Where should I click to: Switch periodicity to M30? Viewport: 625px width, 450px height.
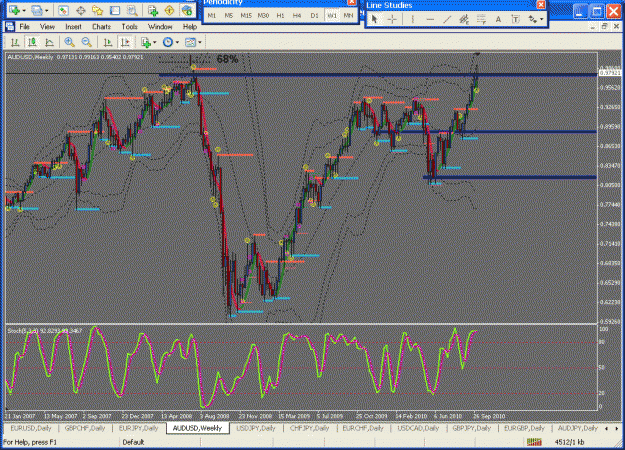263,16
